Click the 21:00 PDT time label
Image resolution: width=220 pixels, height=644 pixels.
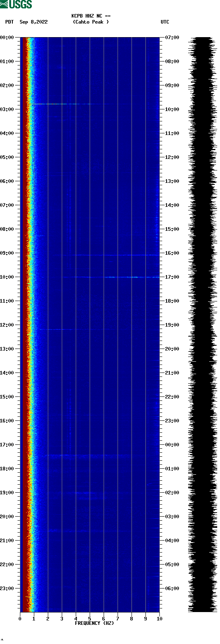pyautogui.click(x=7, y=541)
